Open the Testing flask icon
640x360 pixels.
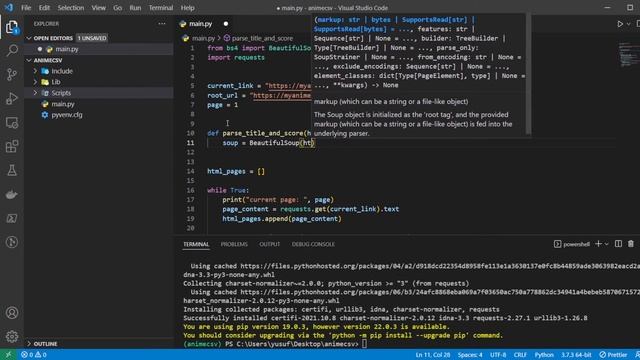(12, 170)
